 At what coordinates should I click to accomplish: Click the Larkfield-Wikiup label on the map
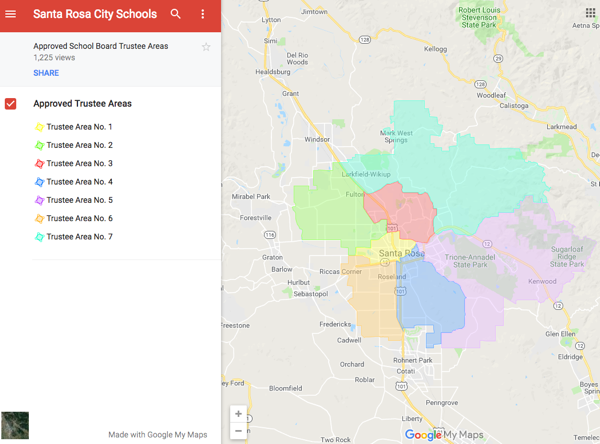click(x=366, y=175)
